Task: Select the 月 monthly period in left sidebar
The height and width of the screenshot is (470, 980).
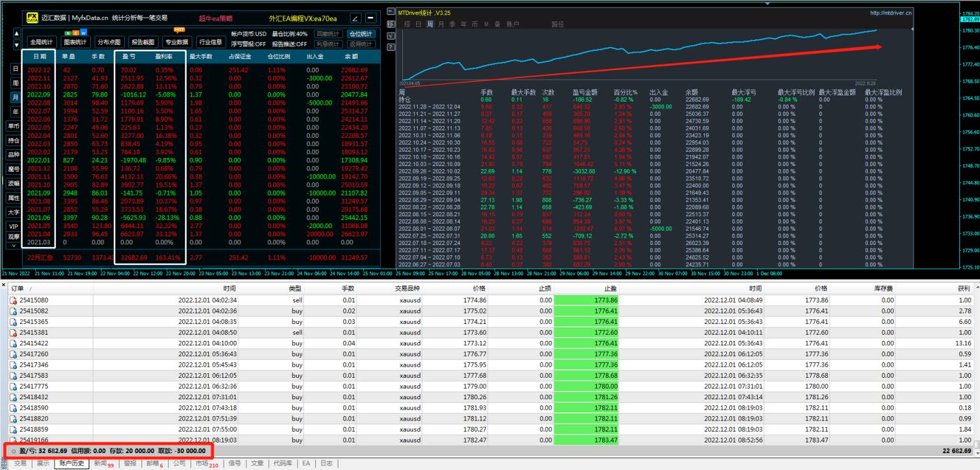Action: 16,97
